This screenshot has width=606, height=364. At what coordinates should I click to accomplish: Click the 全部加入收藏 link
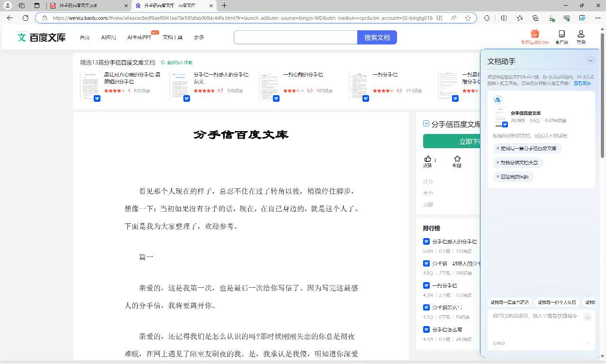tap(177, 62)
